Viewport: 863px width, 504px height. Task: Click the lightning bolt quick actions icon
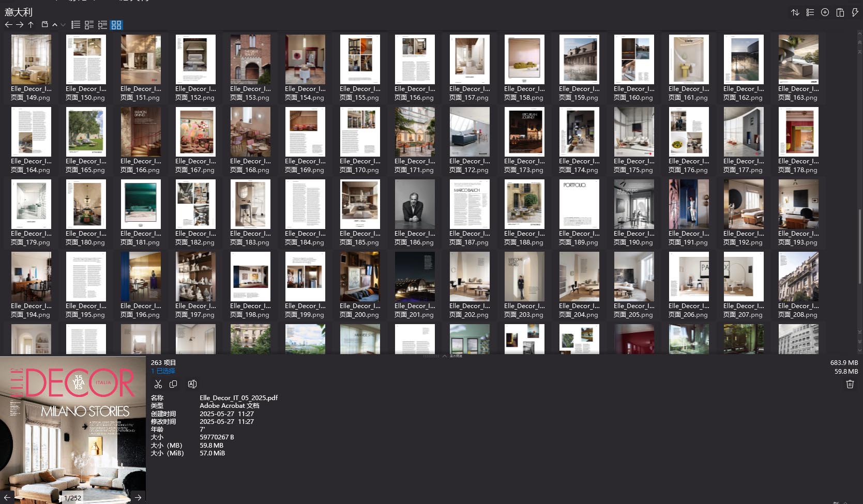coord(855,12)
